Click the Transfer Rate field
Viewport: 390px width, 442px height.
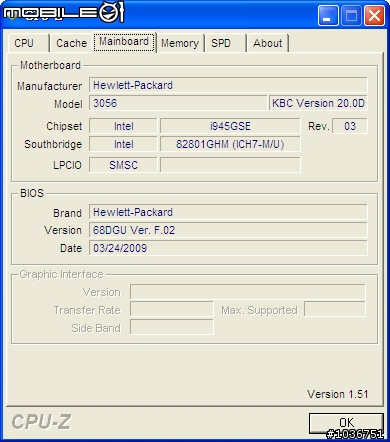[x=172, y=309]
